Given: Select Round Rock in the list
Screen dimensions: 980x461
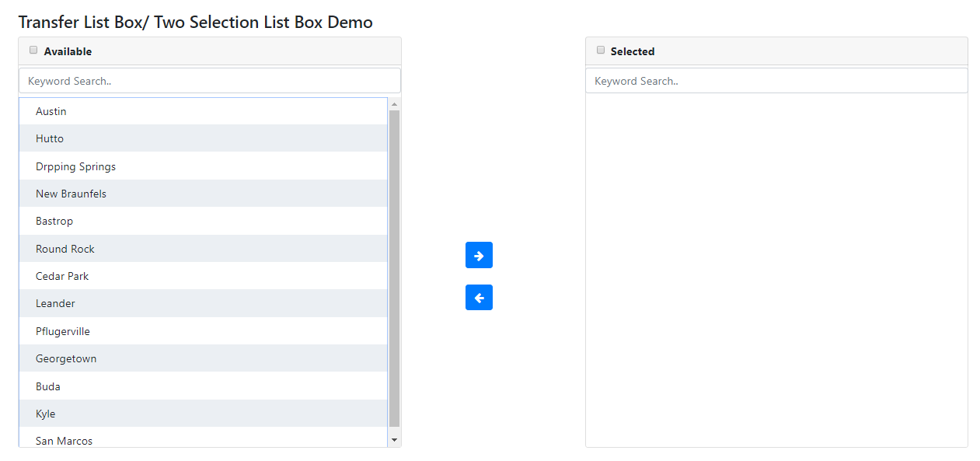Looking at the screenshot, I should (203, 249).
